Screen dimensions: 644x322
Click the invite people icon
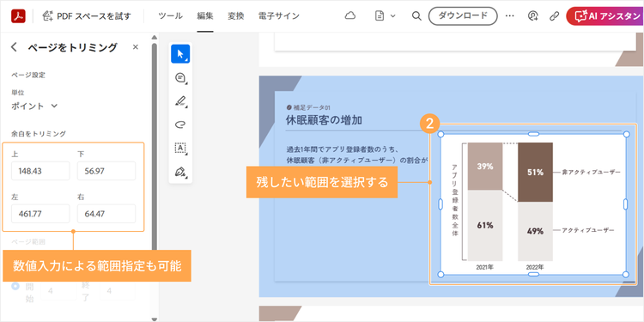532,16
